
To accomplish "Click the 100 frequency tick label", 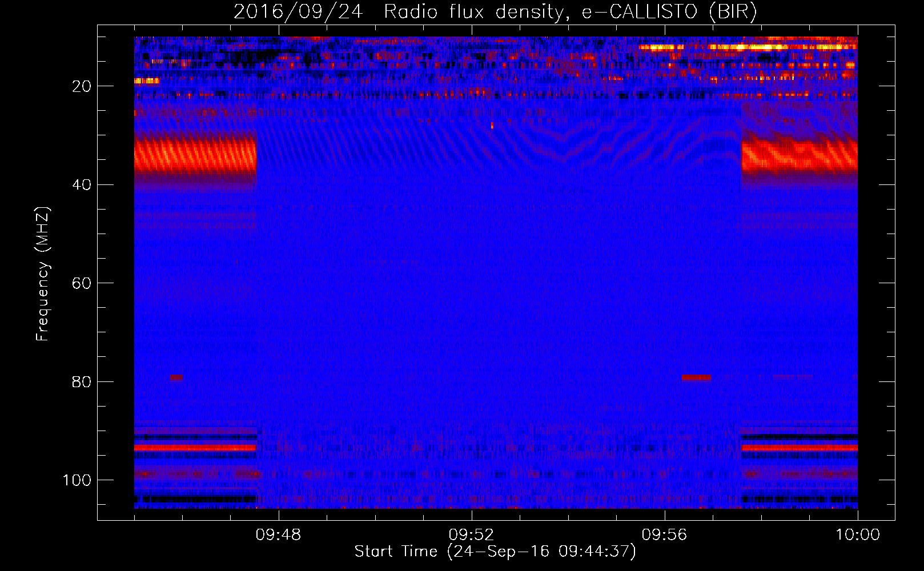I will (x=78, y=480).
